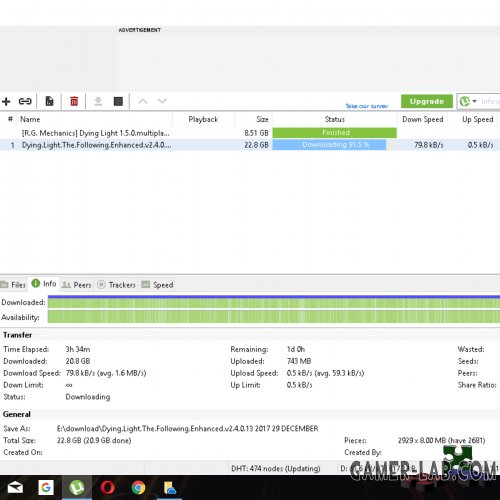The width and height of the screenshot is (500, 500).
Task: Open Google Chrome from the taskbar
Action: pyautogui.click(x=138, y=488)
